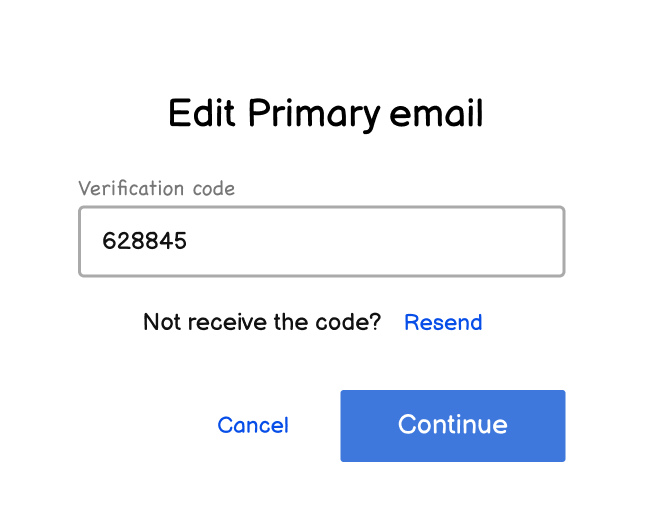Click inside the bordered verification textbox
Viewport: 662px width, 528px height.
321,241
